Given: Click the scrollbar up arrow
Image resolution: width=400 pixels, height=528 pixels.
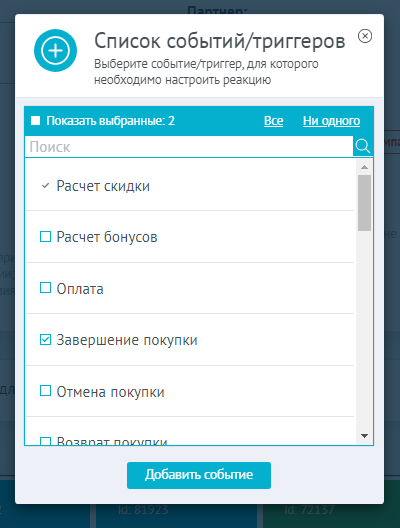Looking at the screenshot, I should click(x=364, y=167).
